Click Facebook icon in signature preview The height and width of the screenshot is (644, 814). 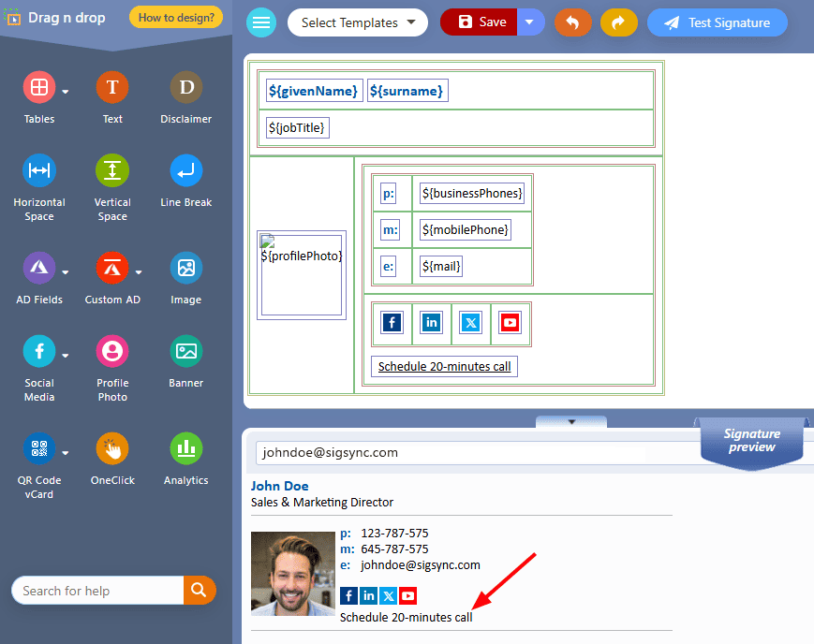[348, 595]
